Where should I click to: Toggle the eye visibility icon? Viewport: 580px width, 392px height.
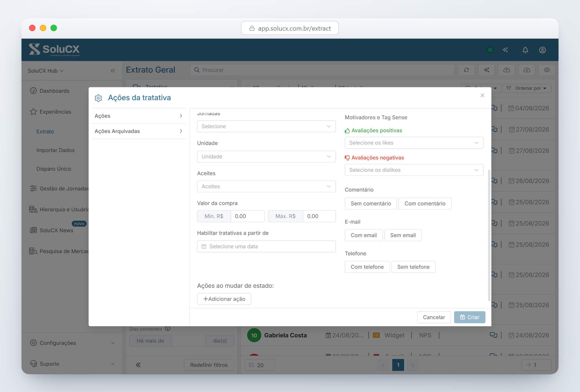tap(547, 70)
